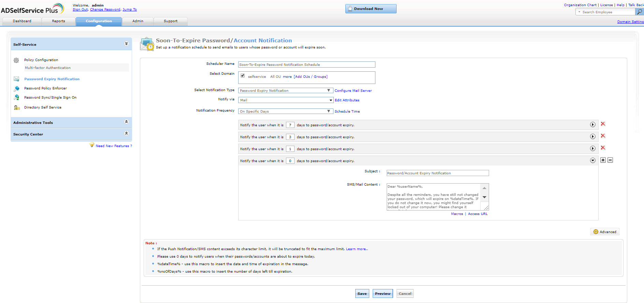This screenshot has height=303, width=644.
Task: Click the Subject input field
Action: [x=438, y=173]
